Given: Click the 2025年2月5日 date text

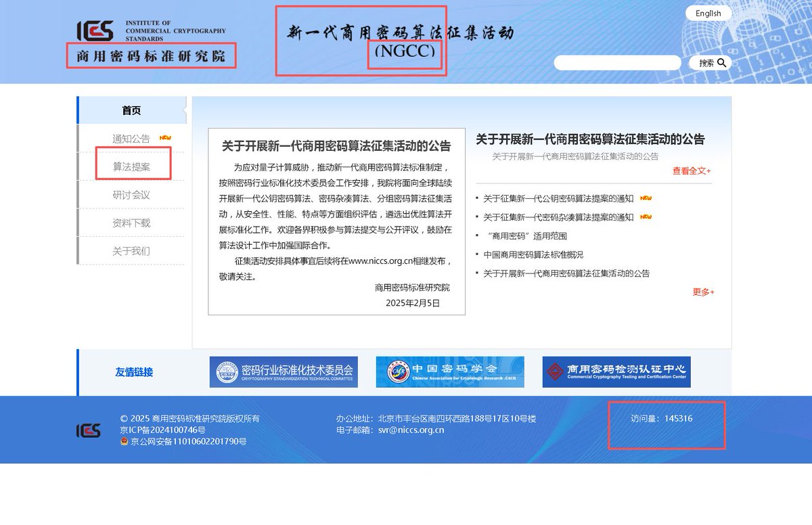Looking at the screenshot, I should click(413, 303).
